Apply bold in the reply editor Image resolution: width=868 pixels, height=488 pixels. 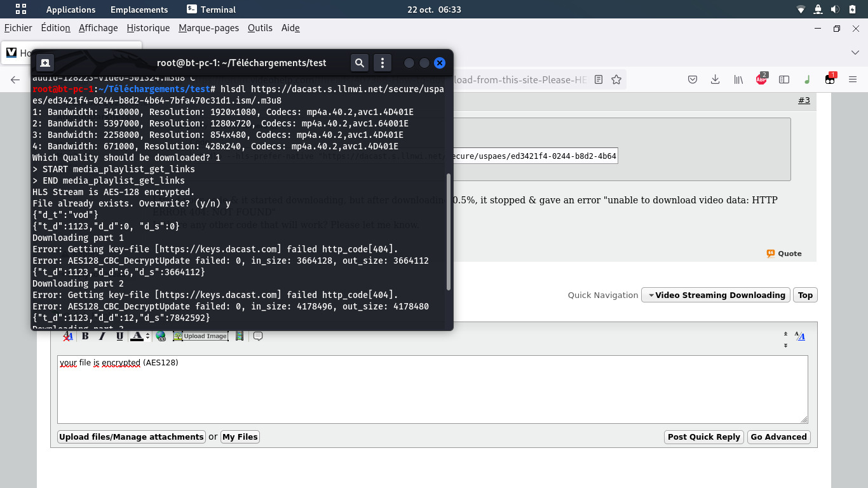point(85,336)
